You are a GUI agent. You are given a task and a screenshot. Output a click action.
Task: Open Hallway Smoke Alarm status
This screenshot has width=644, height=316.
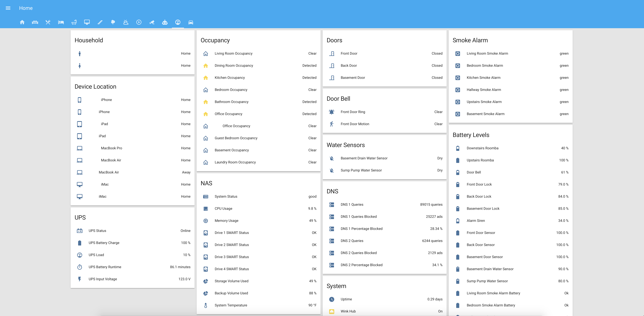pos(483,90)
